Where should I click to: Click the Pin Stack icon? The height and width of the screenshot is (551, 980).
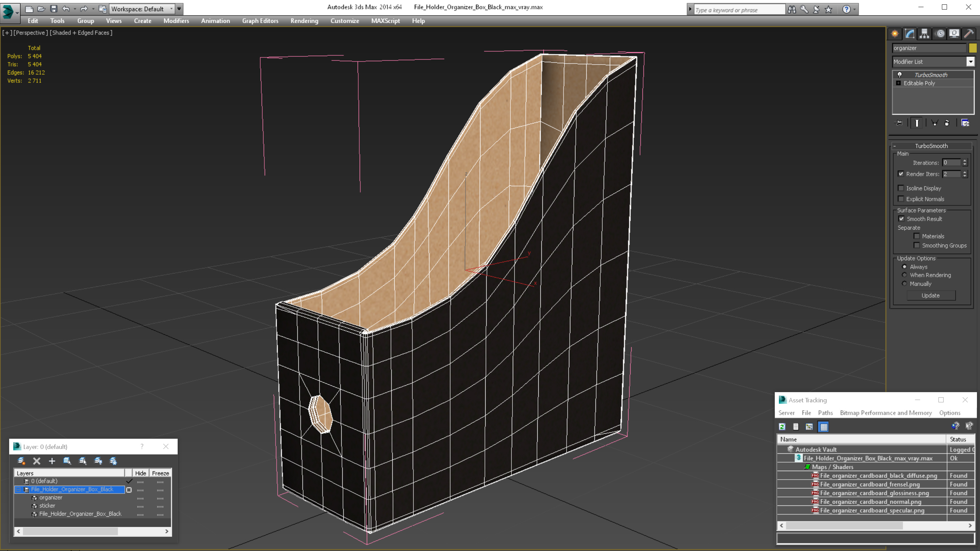pos(899,123)
